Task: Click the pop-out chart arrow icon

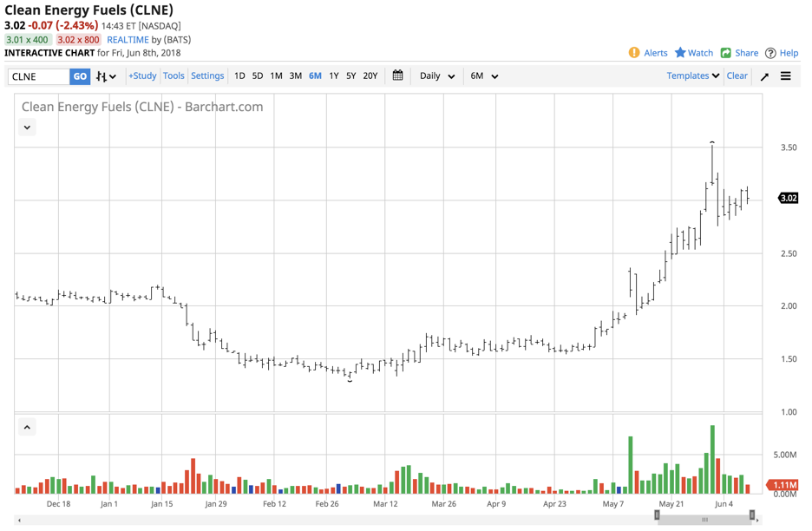Action: point(764,76)
